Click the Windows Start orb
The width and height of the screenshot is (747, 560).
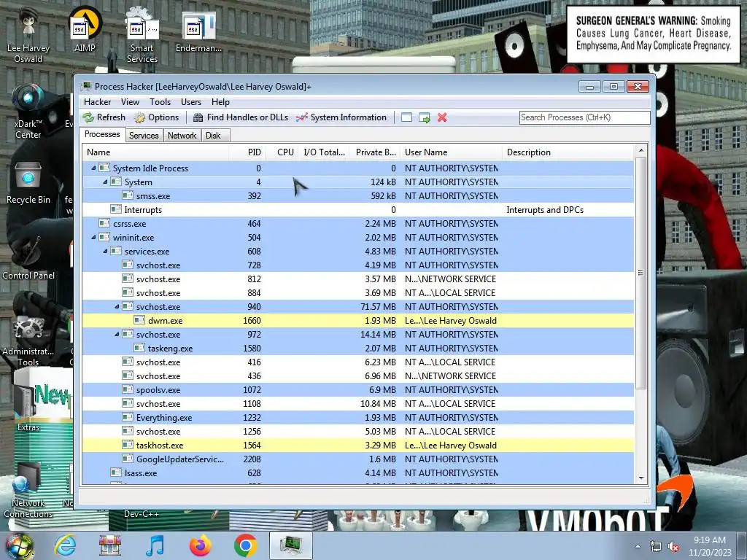(x=18, y=545)
